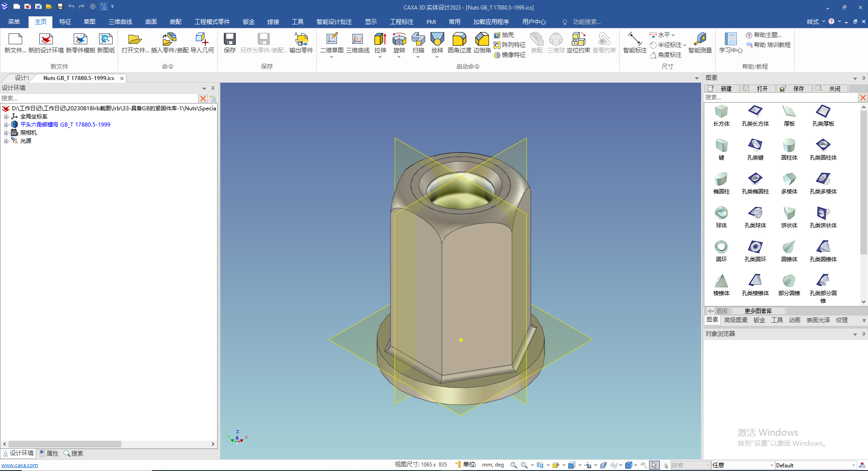Click the 打开 catalog button
This screenshot has height=471, width=868.
click(x=758, y=89)
